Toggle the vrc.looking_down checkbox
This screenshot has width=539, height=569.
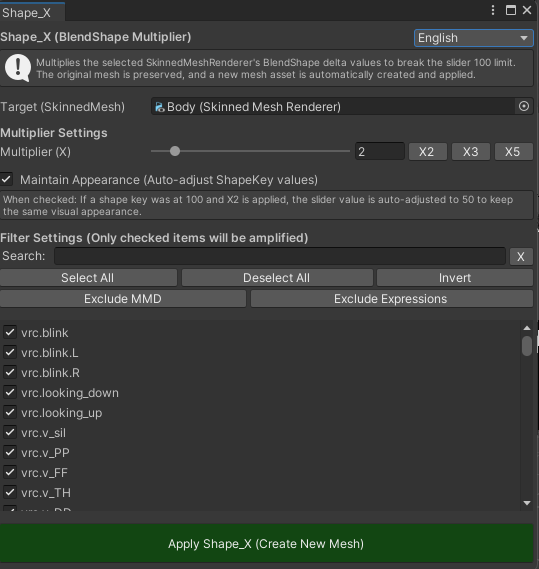tap(10, 392)
